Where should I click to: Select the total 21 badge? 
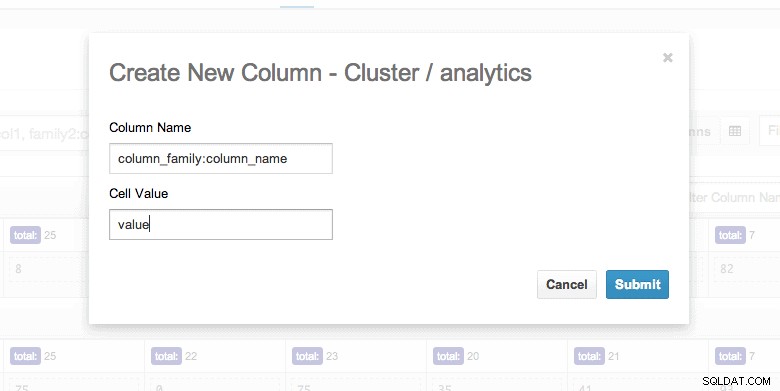589,356
